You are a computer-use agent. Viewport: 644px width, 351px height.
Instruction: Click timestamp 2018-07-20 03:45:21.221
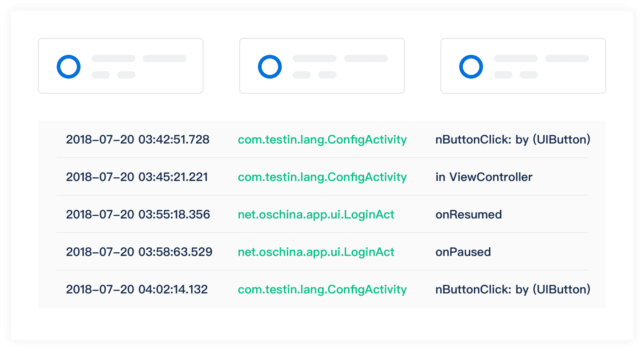point(137,177)
